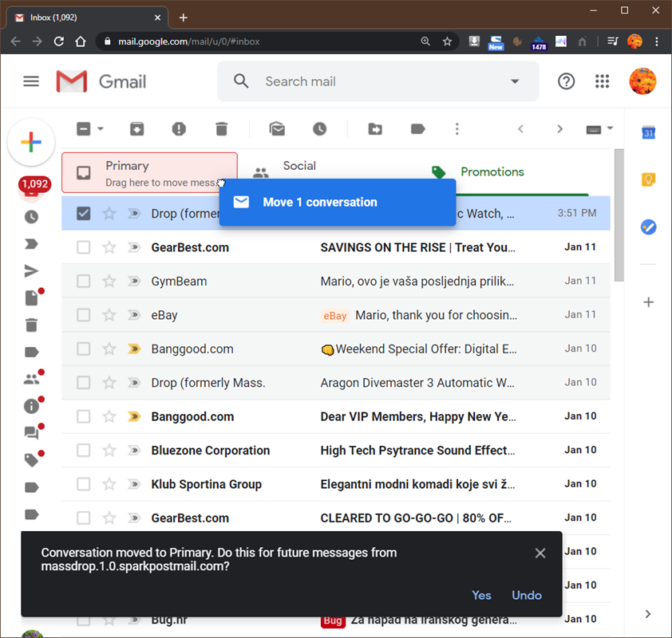Screen dimensions: 672x638
Task: Switch to the Social inbox tab
Action: tap(298, 166)
